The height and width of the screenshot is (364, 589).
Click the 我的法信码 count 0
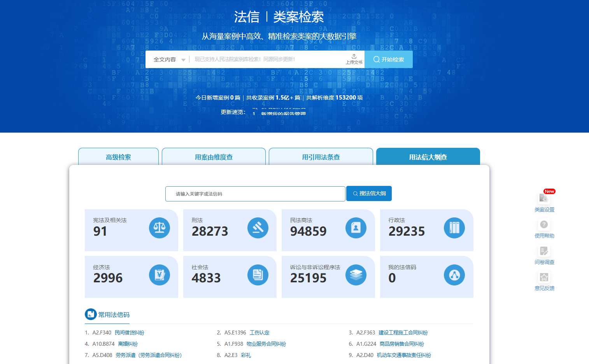392,278
